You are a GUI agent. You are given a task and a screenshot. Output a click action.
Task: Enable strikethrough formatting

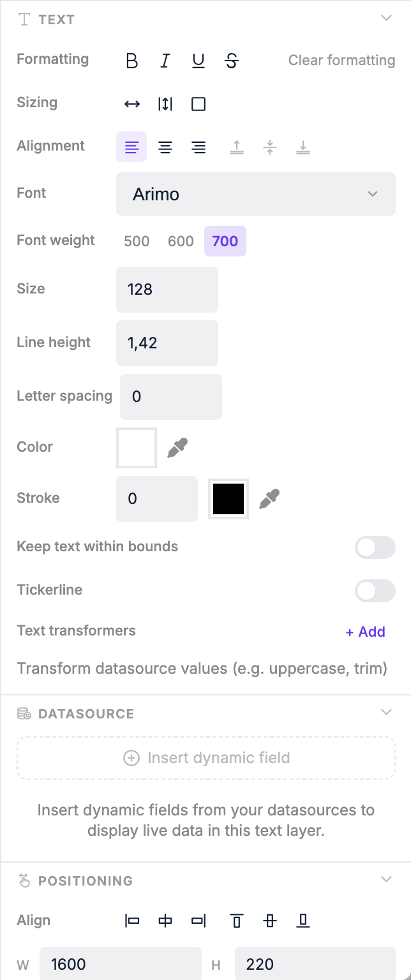pyautogui.click(x=231, y=61)
